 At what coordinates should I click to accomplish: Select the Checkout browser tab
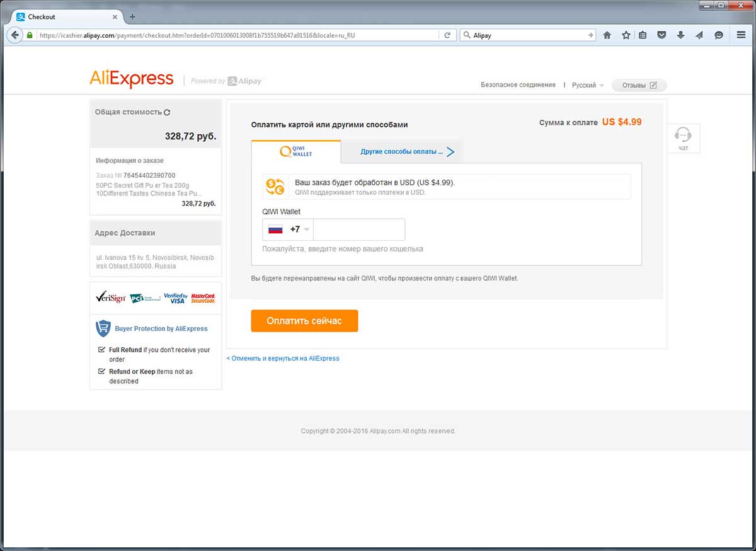pyautogui.click(x=66, y=16)
